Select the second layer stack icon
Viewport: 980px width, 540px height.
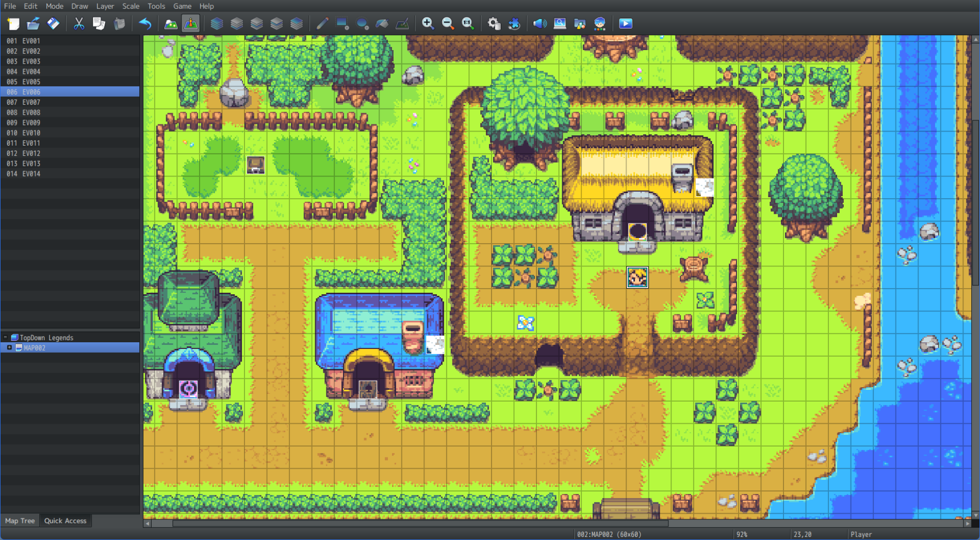point(237,23)
